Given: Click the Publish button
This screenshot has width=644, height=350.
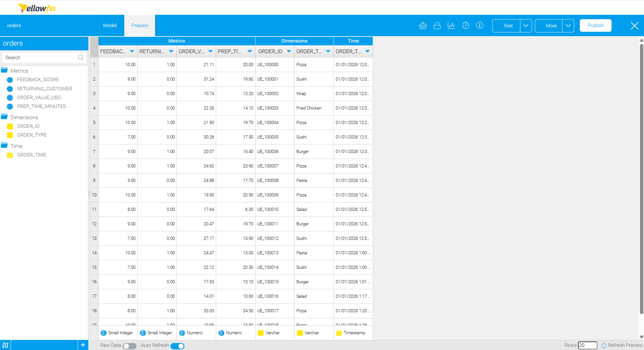Looking at the screenshot, I should tap(595, 25).
